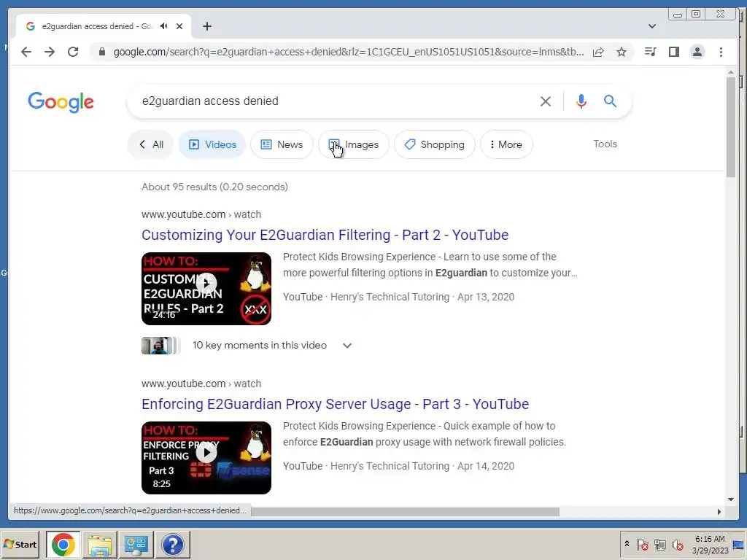Clear the search box with the X
747x560 pixels.
(x=546, y=101)
